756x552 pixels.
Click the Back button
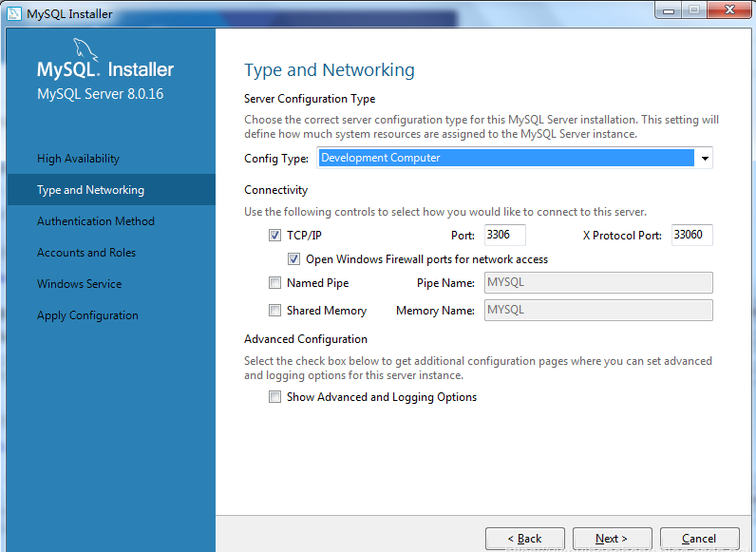click(x=524, y=539)
